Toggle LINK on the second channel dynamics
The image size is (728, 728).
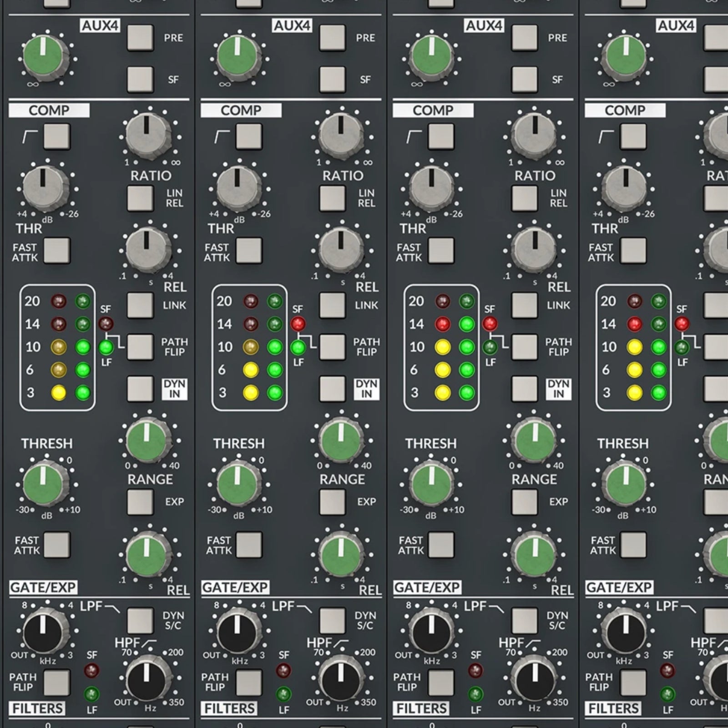(x=332, y=305)
